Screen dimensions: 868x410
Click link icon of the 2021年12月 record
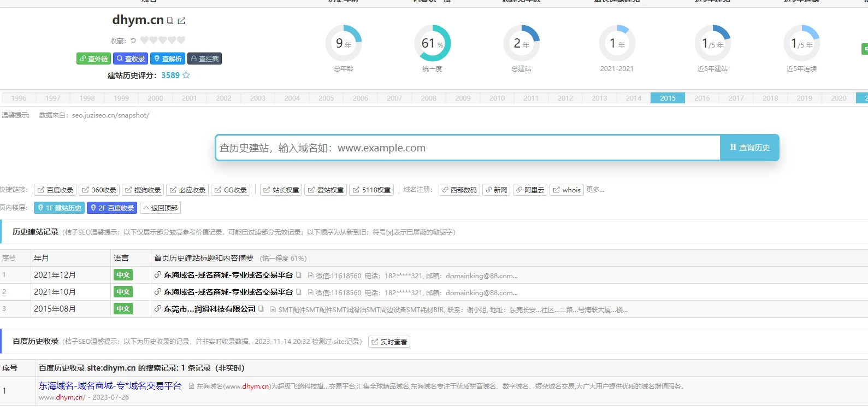158,275
